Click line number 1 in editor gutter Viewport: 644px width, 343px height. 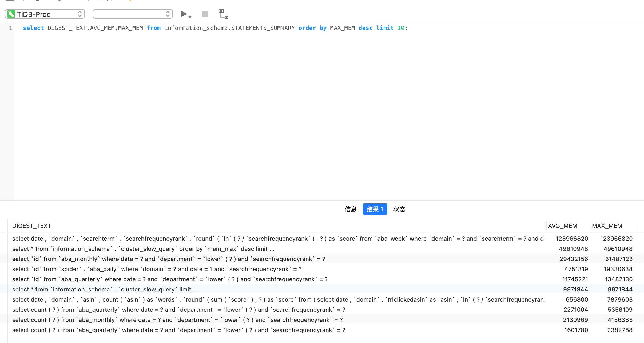[x=10, y=28]
